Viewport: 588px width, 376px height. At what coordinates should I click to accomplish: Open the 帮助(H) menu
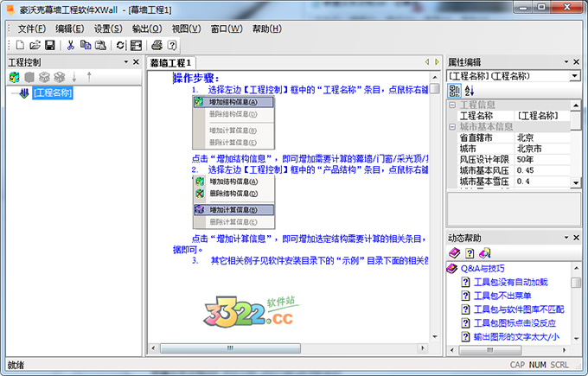tap(266, 29)
